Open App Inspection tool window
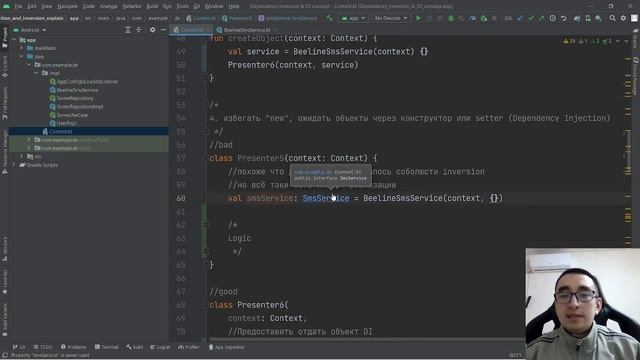The image size is (640, 360). pyautogui.click(x=227, y=347)
